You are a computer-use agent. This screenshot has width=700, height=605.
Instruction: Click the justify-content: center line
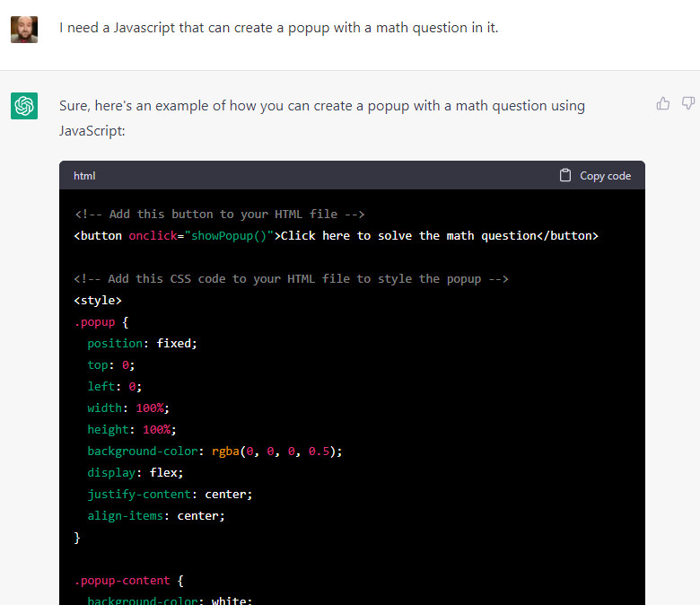[x=170, y=495]
